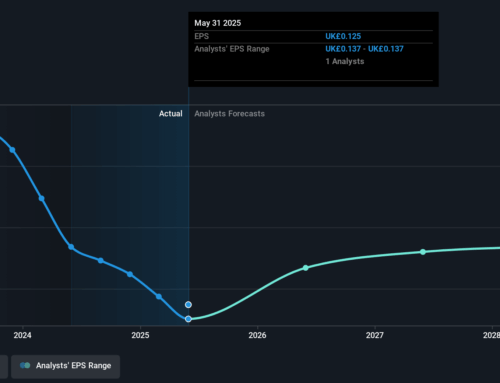Click the Analysts Forecasts section label

[x=230, y=114]
